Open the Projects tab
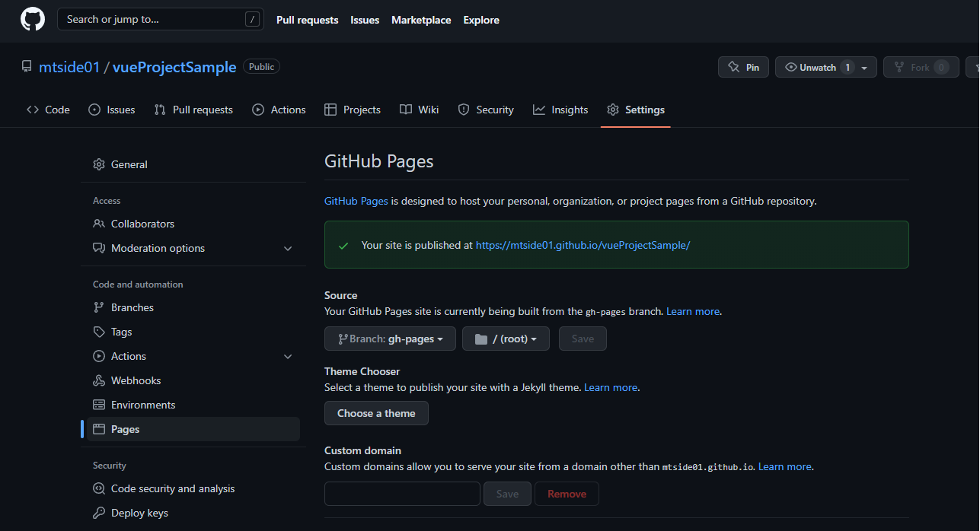Screen dimensions: 980x531 tap(353, 110)
